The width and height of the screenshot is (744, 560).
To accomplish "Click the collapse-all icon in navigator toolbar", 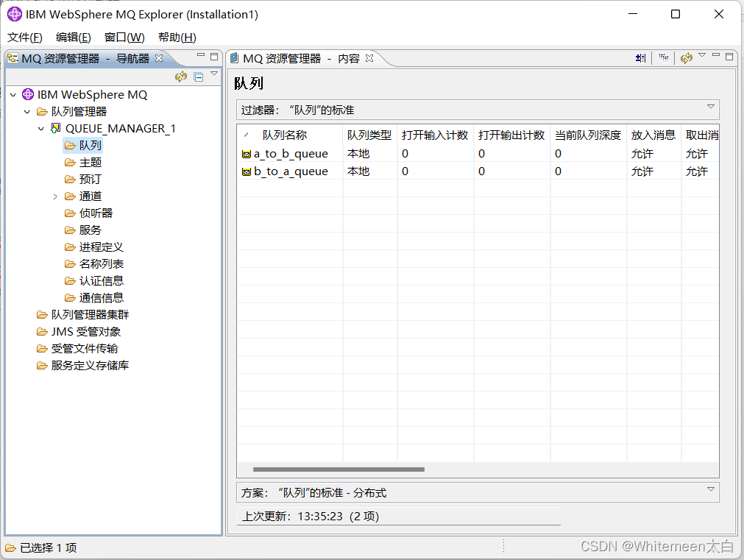I will pyautogui.click(x=199, y=77).
